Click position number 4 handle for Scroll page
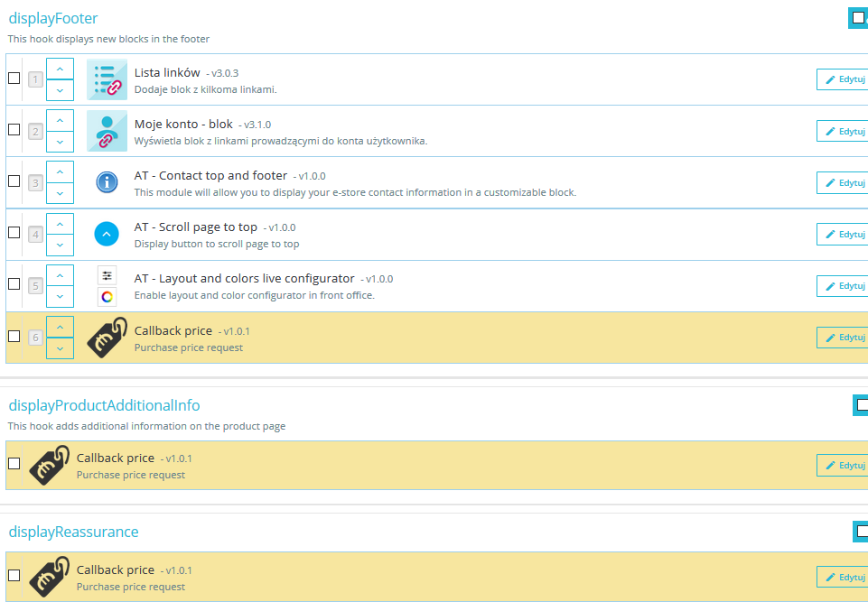Image resolution: width=868 pixels, height=602 pixels. 35,235
